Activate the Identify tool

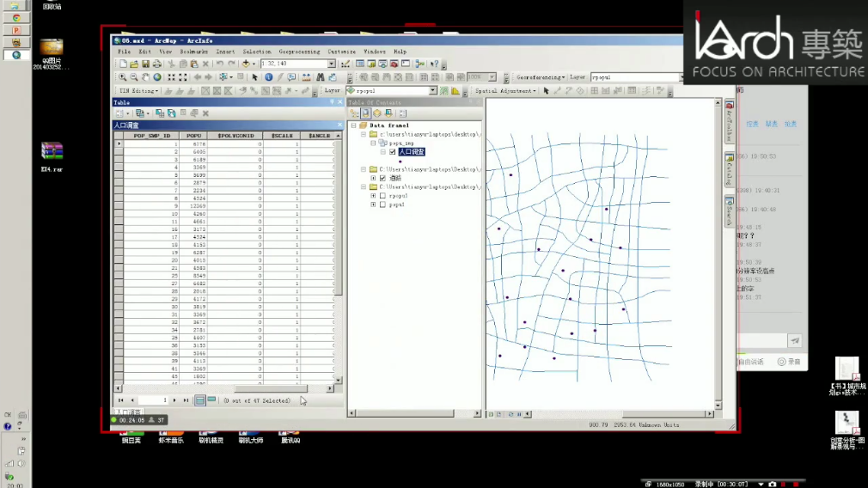268,77
